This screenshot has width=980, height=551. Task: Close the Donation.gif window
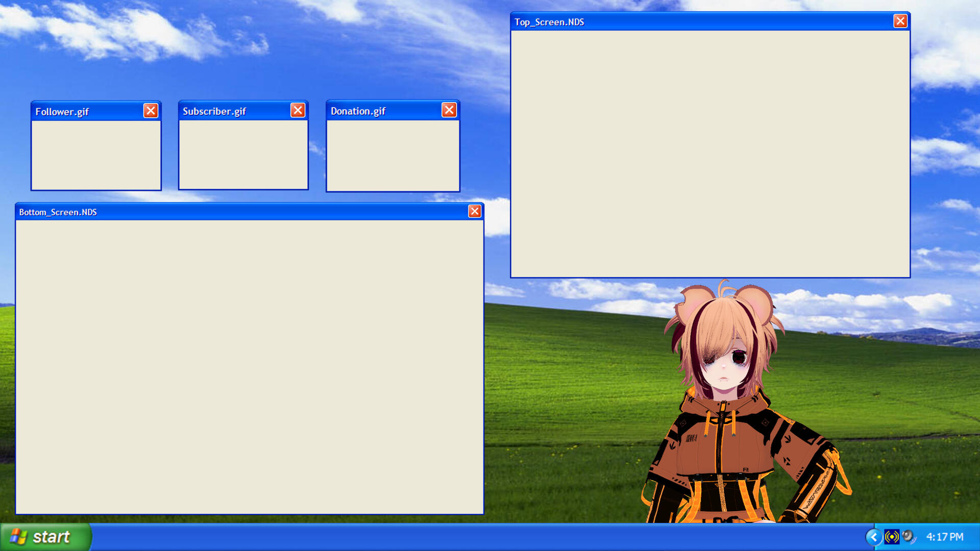point(449,110)
